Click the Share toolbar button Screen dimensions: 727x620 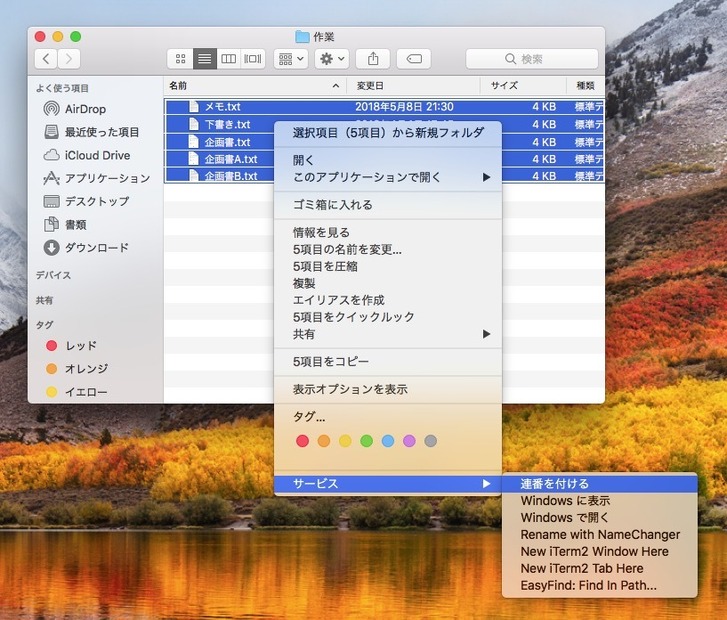coord(373,59)
